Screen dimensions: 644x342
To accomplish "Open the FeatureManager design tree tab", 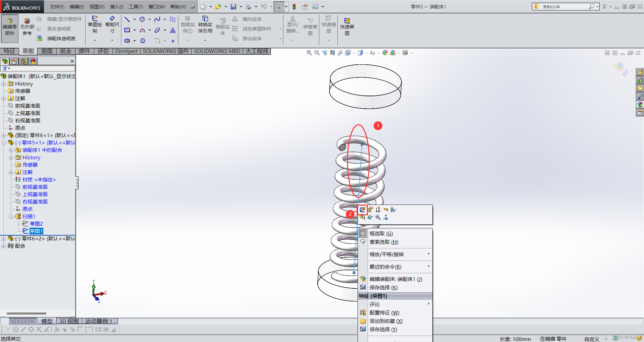I will (x=5, y=61).
